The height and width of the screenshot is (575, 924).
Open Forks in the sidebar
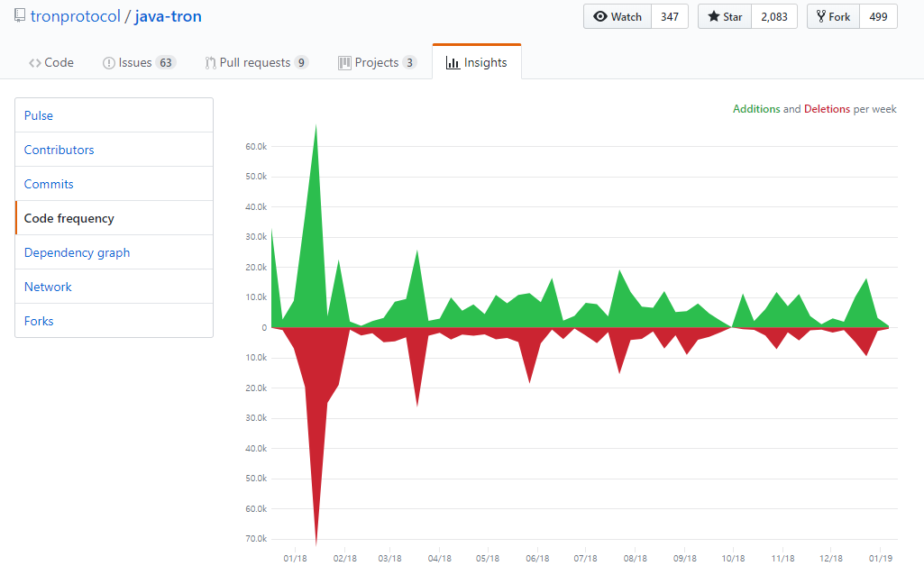pyautogui.click(x=114, y=321)
